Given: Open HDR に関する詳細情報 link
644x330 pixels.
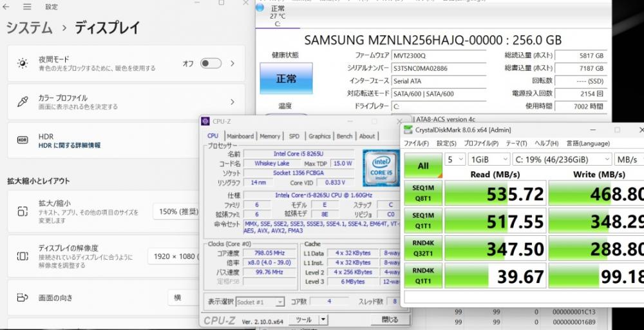Looking at the screenshot, I should pyautogui.click(x=70, y=145).
